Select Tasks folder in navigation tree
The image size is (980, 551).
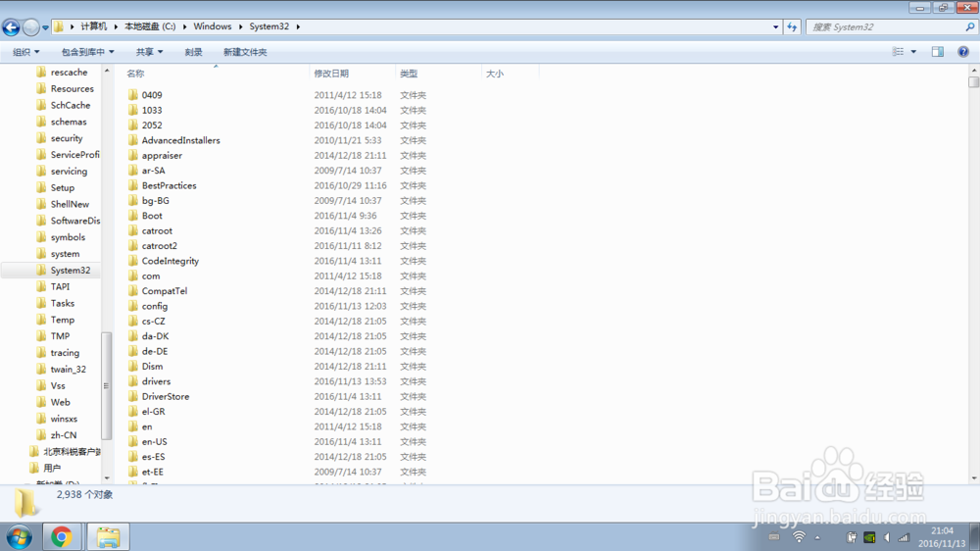coord(63,303)
